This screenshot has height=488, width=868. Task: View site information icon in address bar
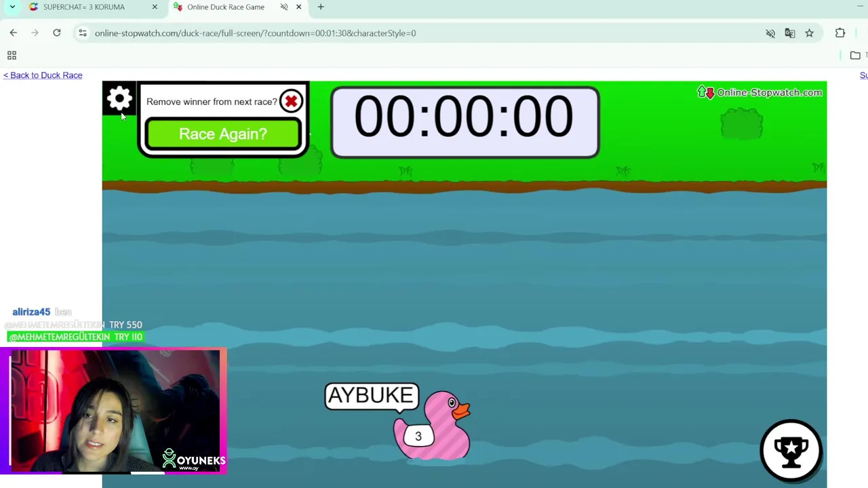(83, 33)
